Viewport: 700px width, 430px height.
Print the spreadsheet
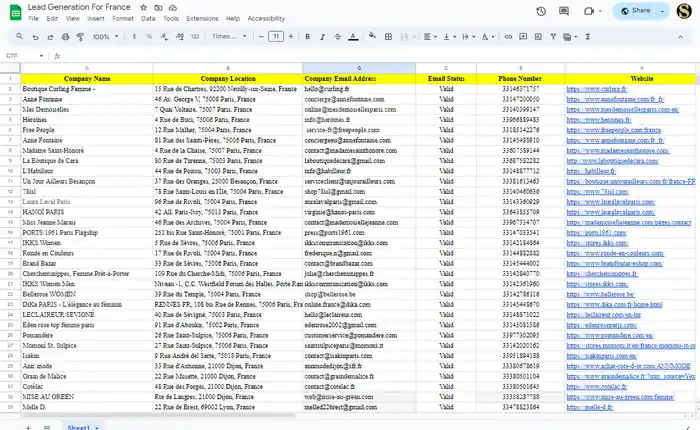tap(65, 37)
